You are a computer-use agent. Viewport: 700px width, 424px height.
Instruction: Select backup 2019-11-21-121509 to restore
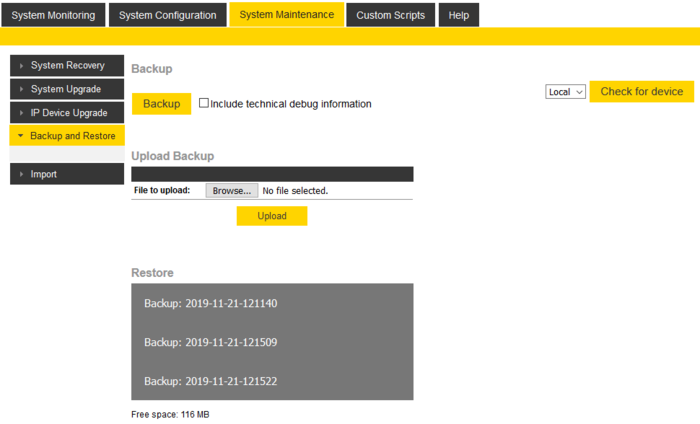click(211, 342)
